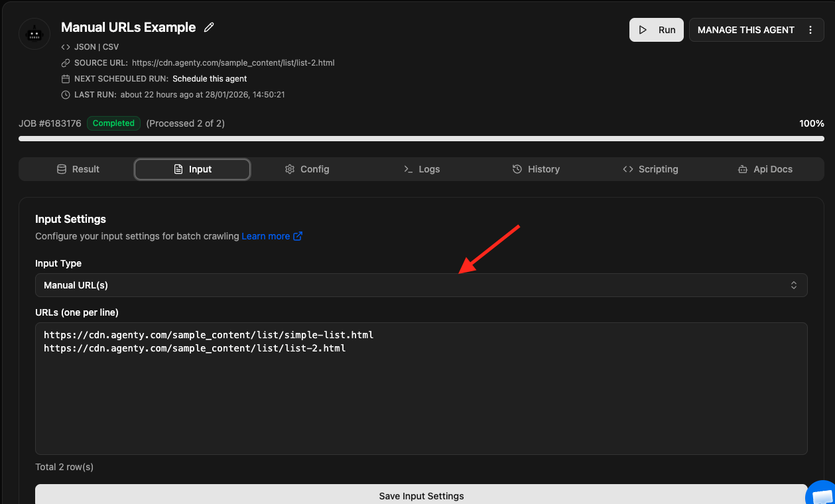Click the pencil edit icon beside agent name
835x504 pixels.
coord(209,28)
